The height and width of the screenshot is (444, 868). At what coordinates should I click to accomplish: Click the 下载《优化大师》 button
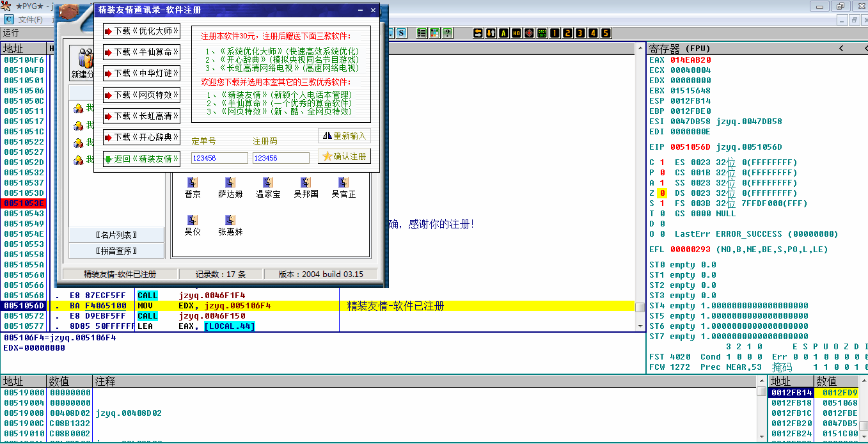tap(141, 31)
